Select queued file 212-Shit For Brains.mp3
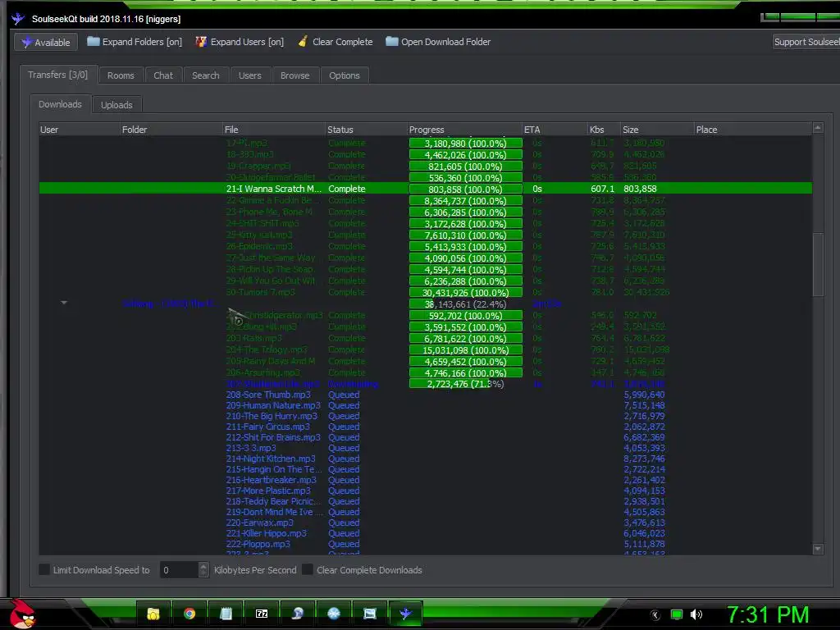Screen dimensions: 840x630 pyautogui.click(x=273, y=438)
